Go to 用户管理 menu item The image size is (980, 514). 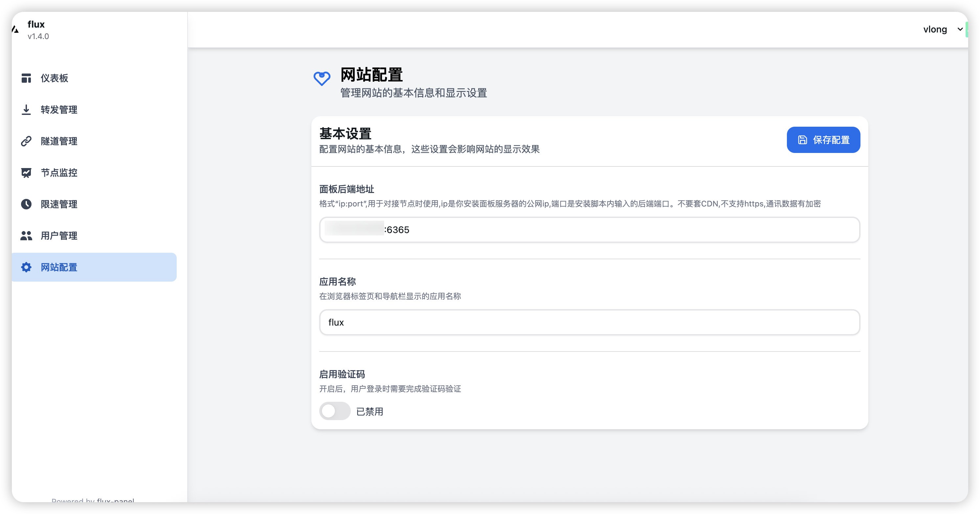pos(59,236)
